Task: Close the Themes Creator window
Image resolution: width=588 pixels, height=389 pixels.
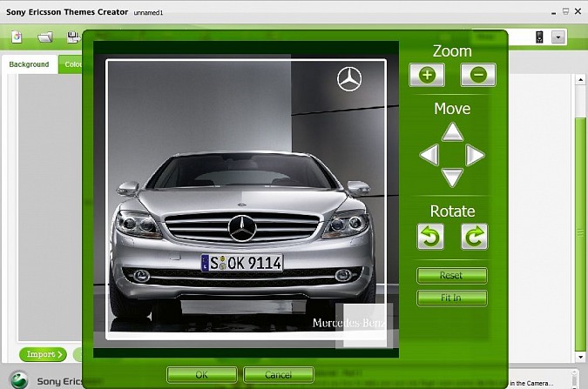Action: 578,11
